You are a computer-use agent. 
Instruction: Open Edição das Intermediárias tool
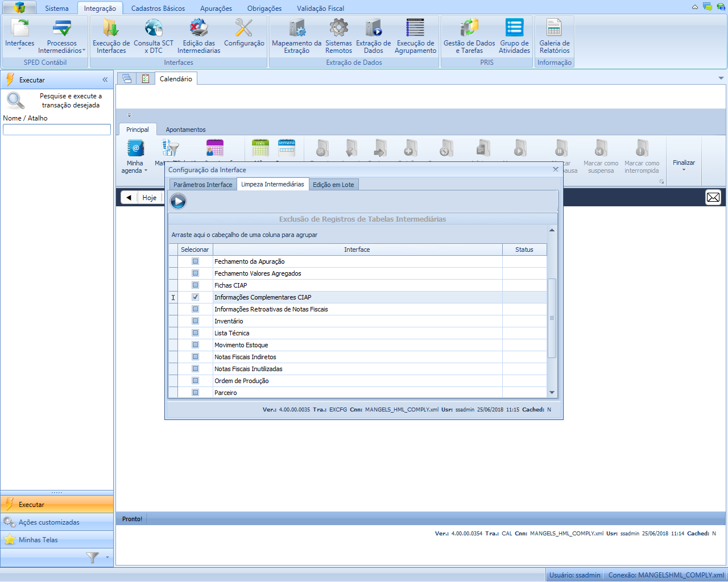(x=198, y=36)
